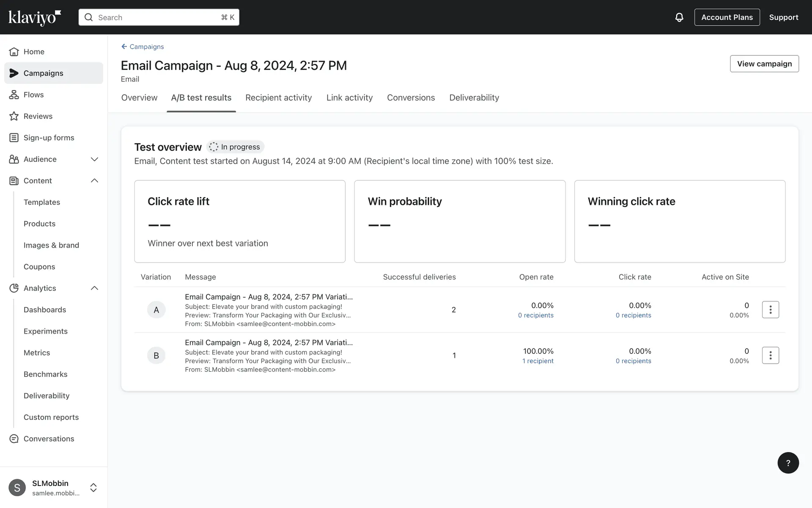Click the Conversations chat icon
The width and height of the screenshot is (812, 508).
coord(14,439)
